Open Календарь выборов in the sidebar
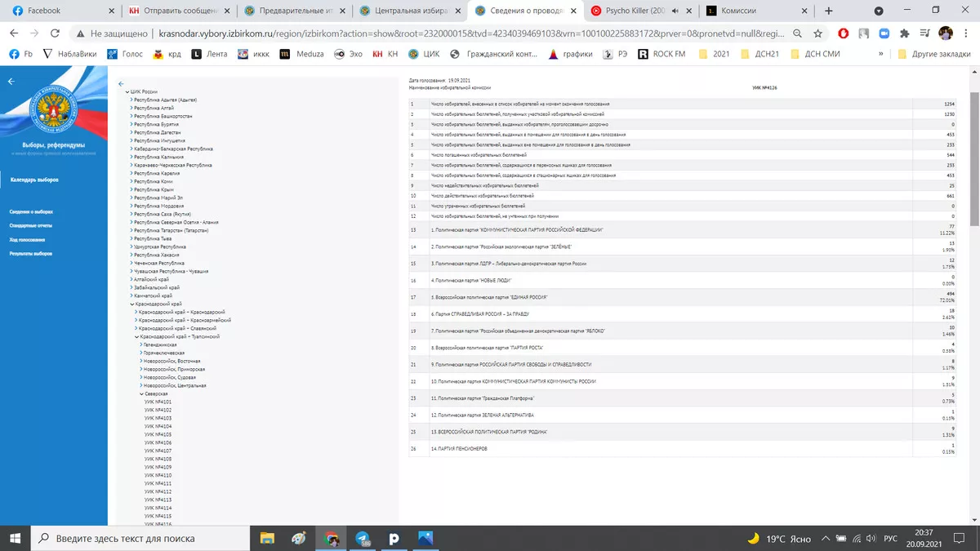This screenshot has width=980, height=551. (34, 179)
